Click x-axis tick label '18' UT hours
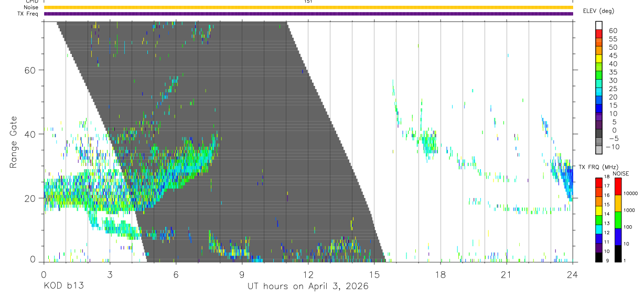Screen dimensions: 644x297 [441, 274]
